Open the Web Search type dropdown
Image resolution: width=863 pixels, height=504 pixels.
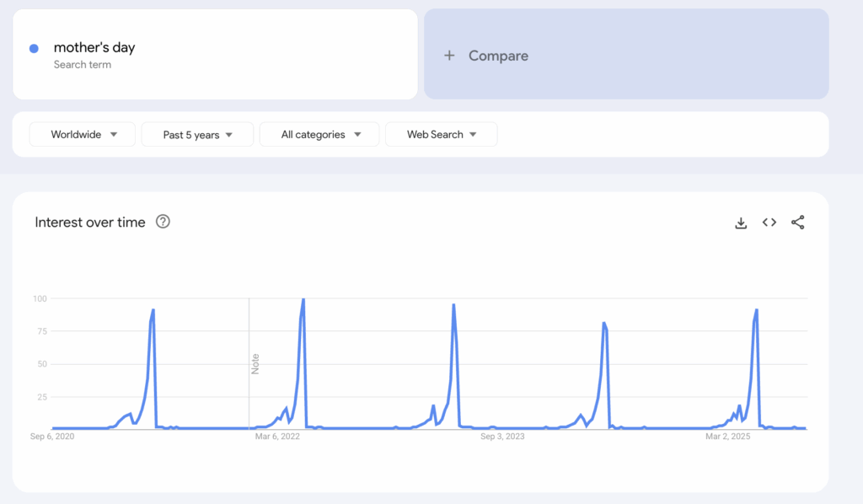[x=442, y=134]
